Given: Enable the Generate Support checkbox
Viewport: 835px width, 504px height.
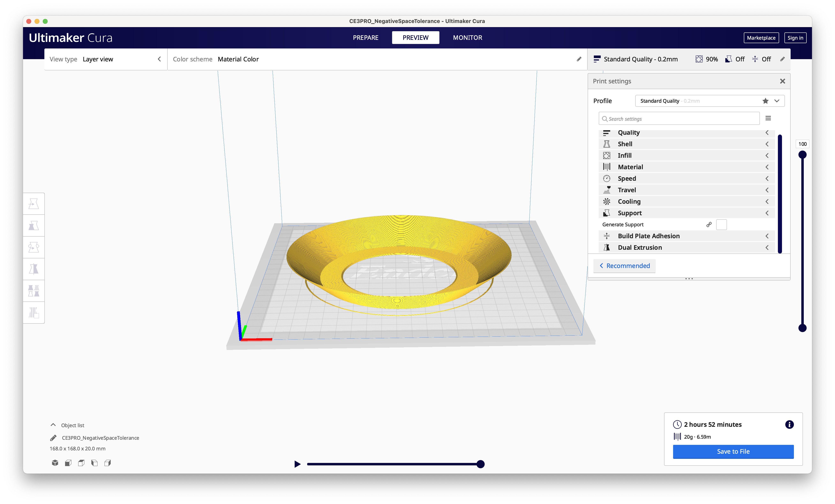Looking at the screenshot, I should 721,224.
